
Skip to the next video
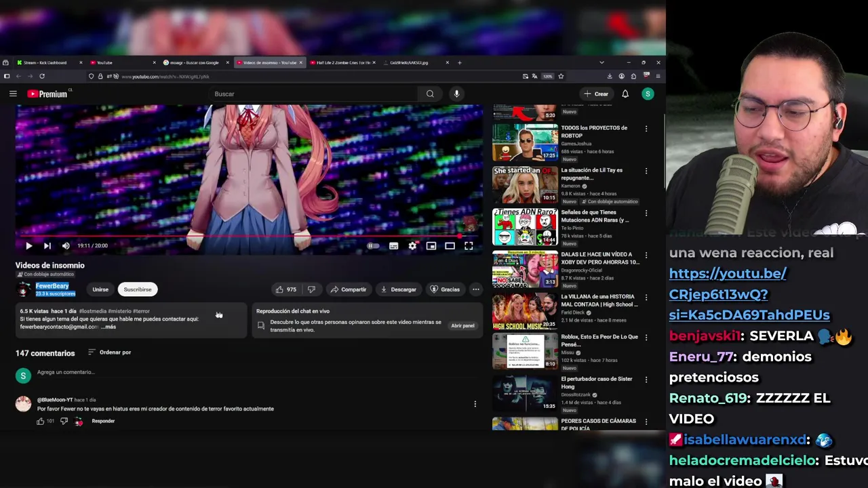coord(47,246)
